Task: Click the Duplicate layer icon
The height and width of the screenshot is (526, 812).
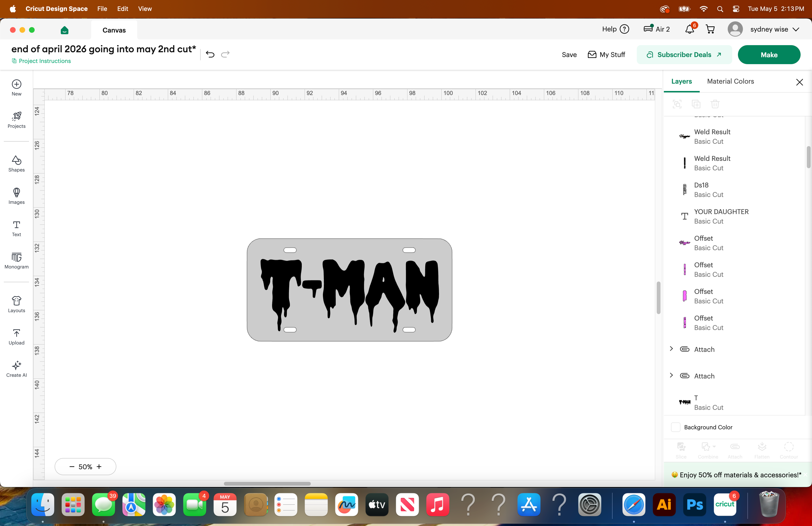Action: click(x=696, y=104)
